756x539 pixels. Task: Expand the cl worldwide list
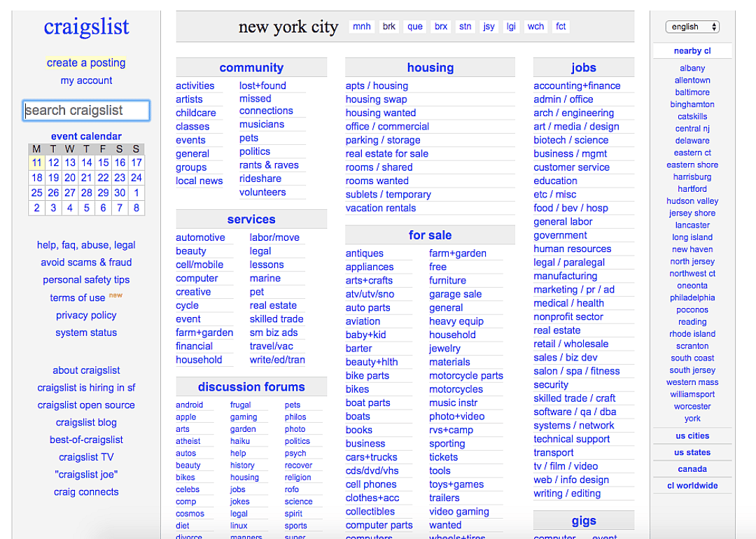click(x=692, y=486)
